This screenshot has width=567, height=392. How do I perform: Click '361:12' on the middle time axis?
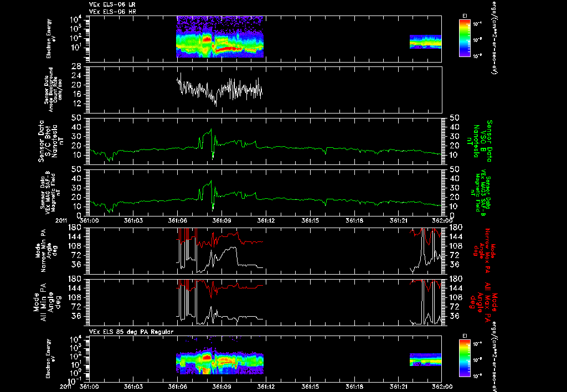(x=266, y=220)
